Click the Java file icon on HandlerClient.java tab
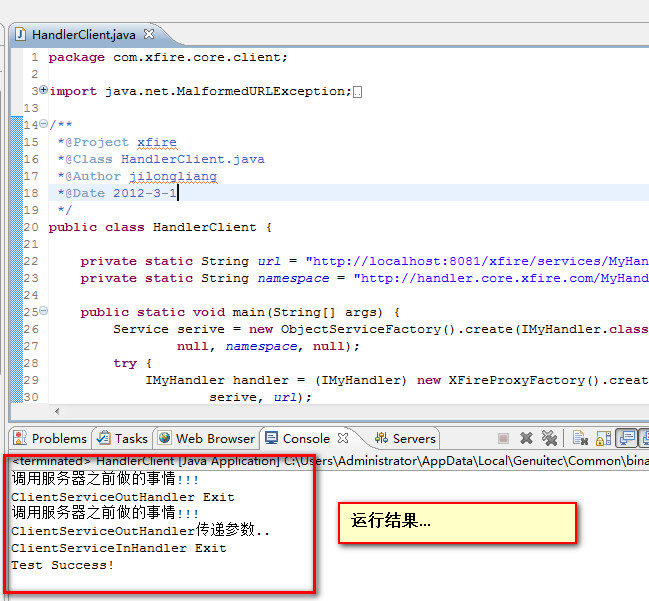 click(20, 34)
